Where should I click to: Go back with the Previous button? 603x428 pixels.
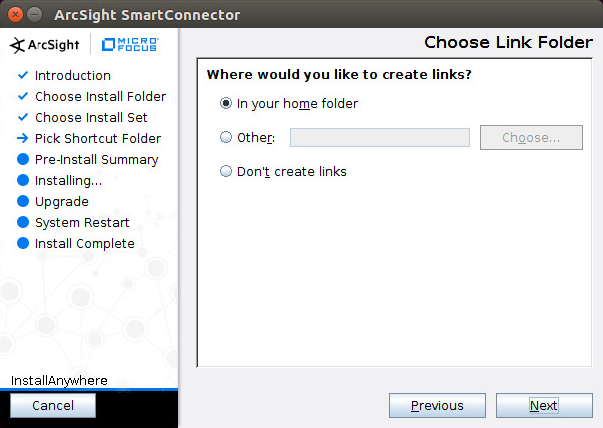pyautogui.click(x=437, y=405)
